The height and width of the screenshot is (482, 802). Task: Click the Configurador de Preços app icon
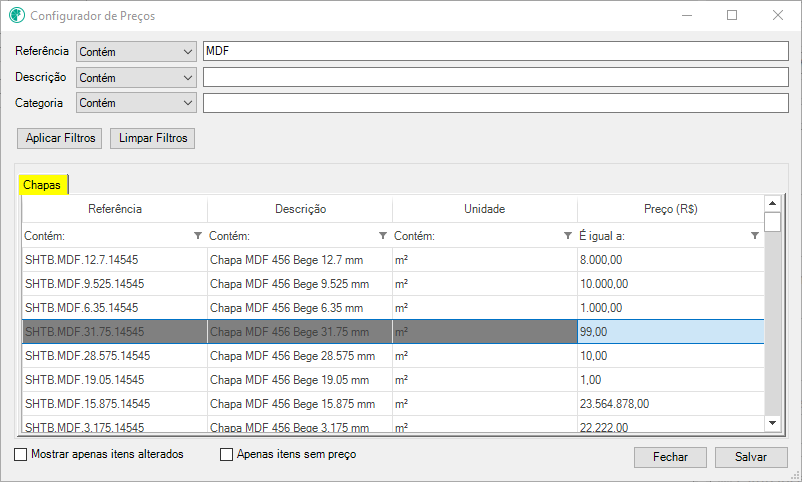17,15
